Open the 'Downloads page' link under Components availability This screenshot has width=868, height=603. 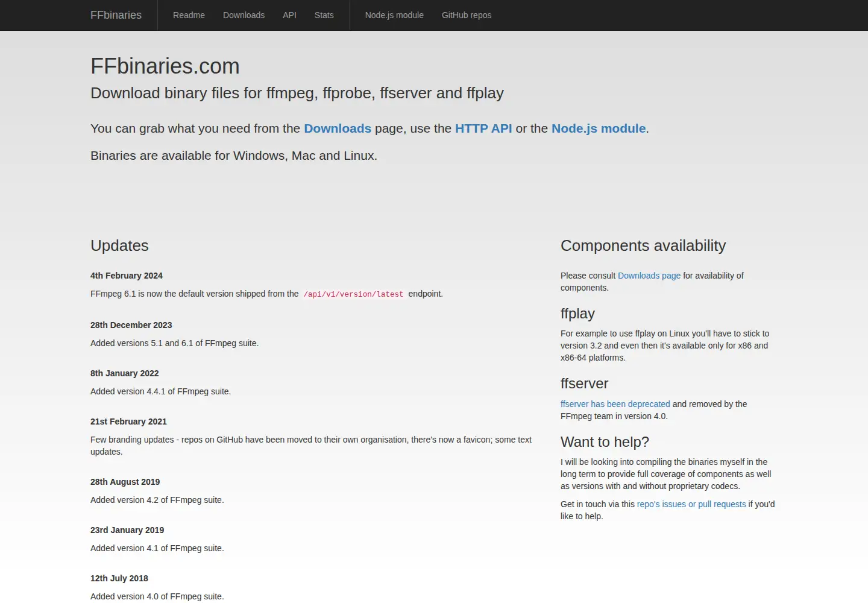(649, 276)
